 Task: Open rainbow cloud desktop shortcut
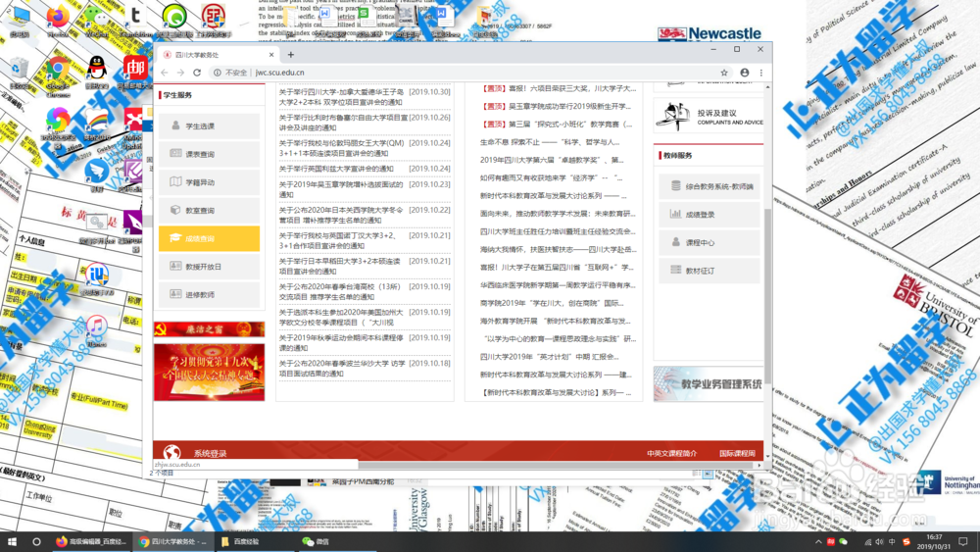point(97,122)
